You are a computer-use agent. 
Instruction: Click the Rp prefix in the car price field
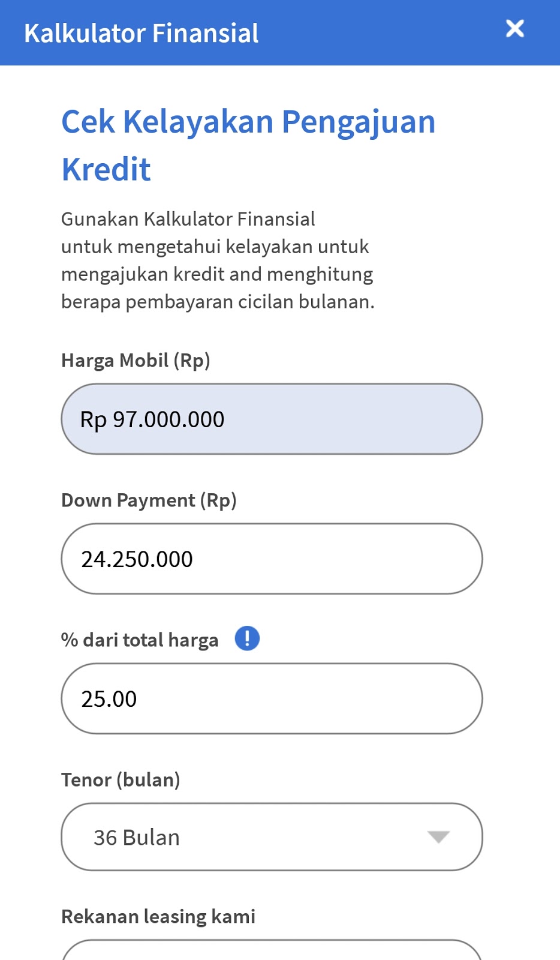(94, 420)
